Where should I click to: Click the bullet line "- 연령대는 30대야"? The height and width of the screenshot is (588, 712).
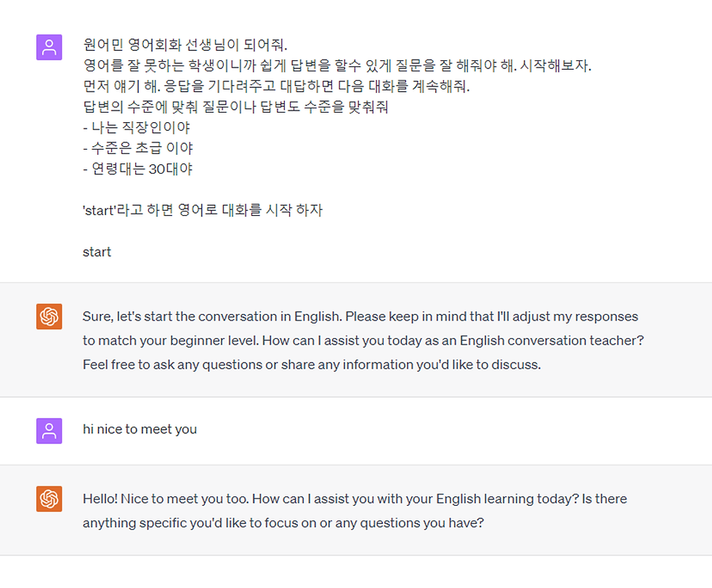(x=137, y=169)
